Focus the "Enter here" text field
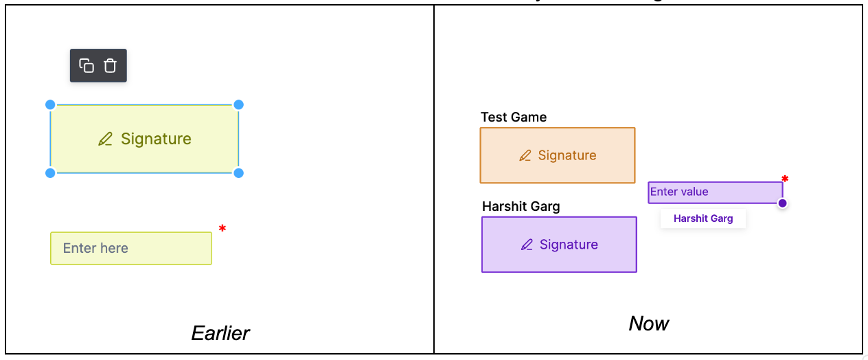The image size is (868, 360). pos(131,248)
